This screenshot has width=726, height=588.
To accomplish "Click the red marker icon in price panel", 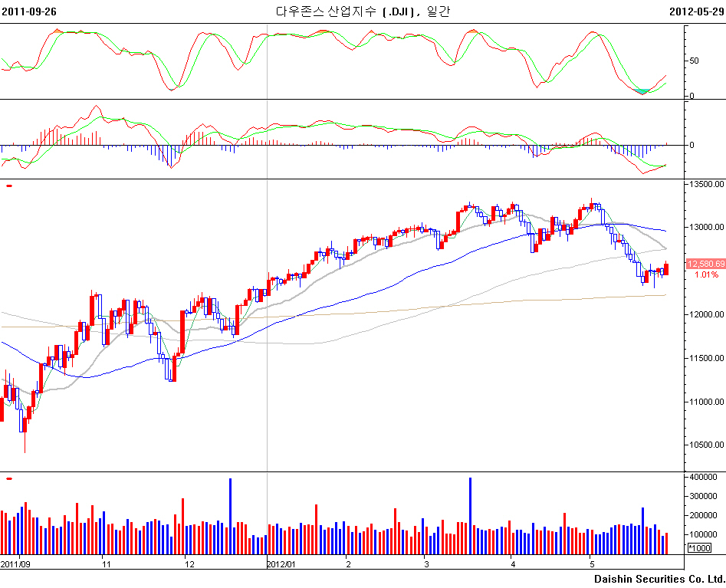I will pyautogui.click(x=9, y=186).
